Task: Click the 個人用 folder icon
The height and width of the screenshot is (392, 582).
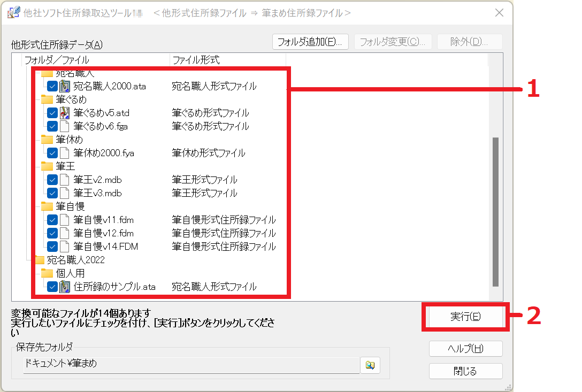Action: coord(47,273)
